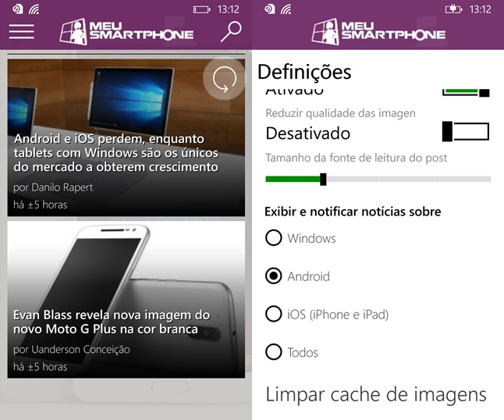Viewport: 504px width, 420px height.
Task: Tap the spiral data sense icon on the settings screen
Action: pyautogui.click(x=270, y=9)
